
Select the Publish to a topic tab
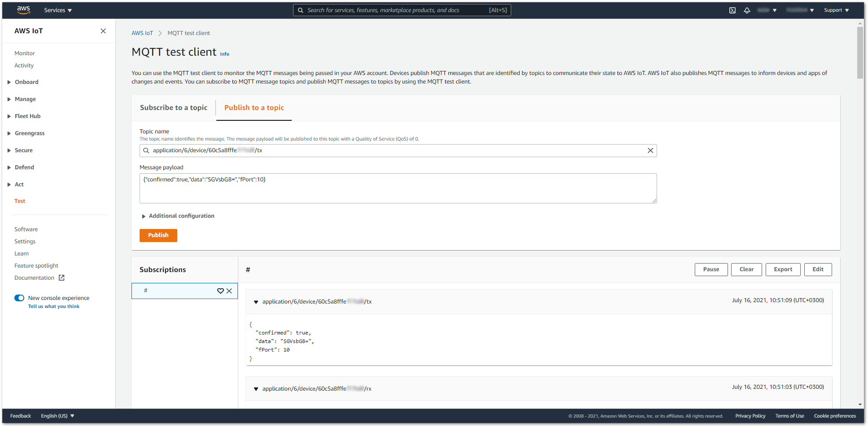[x=254, y=108]
